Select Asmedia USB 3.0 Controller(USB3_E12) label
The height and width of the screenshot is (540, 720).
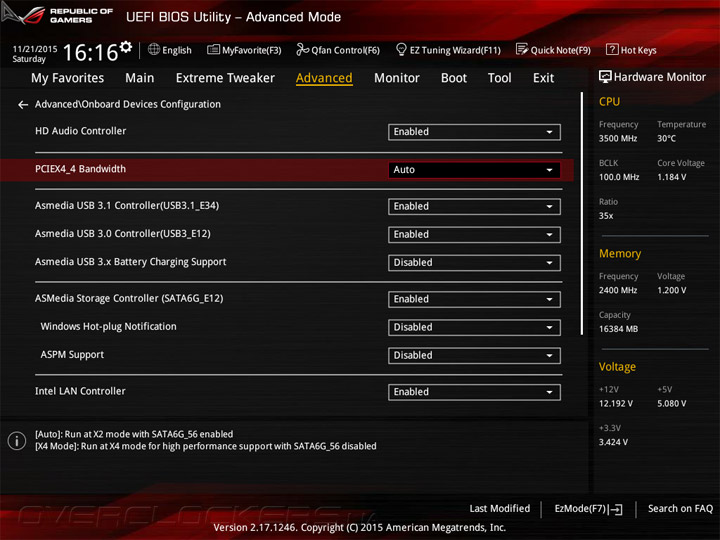pyautogui.click(x=123, y=234)
